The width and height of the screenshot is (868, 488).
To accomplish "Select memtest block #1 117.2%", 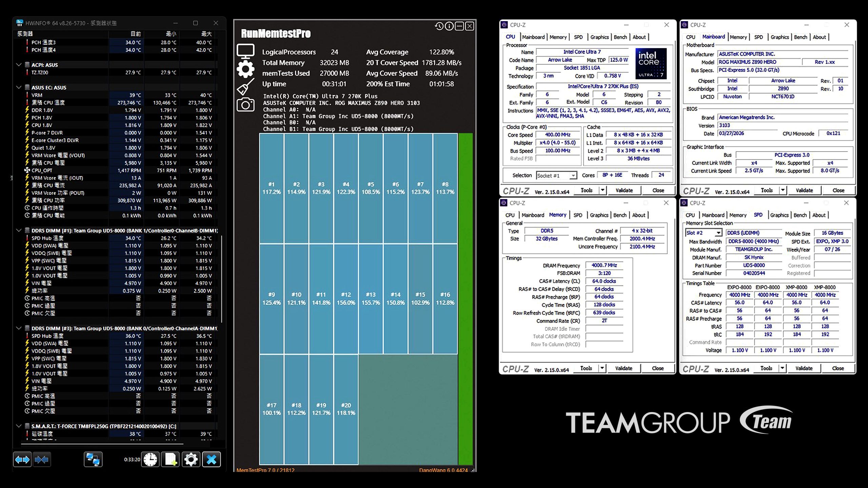I will coord(272,188).
